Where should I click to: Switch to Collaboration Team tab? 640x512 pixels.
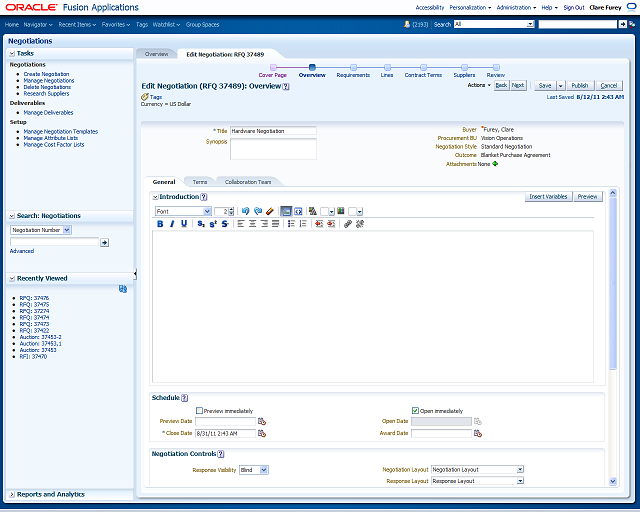point(248,182)
